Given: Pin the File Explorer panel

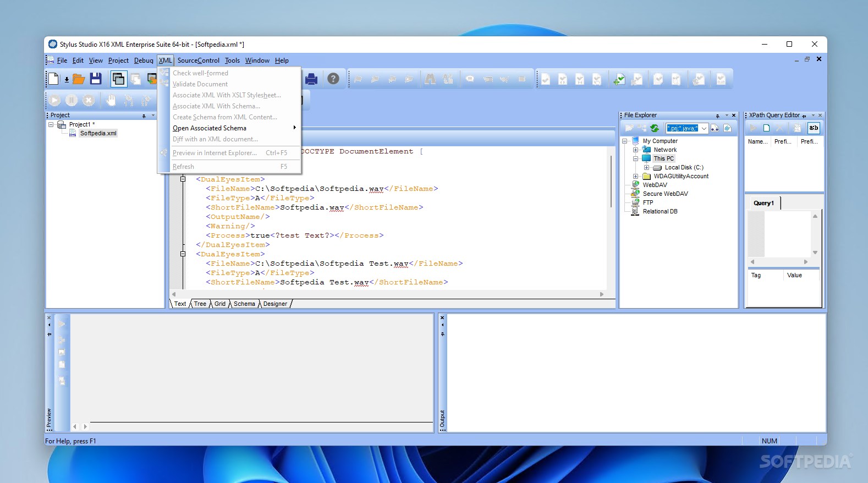Looking at the screenshot, I should [x=718, y=116].
